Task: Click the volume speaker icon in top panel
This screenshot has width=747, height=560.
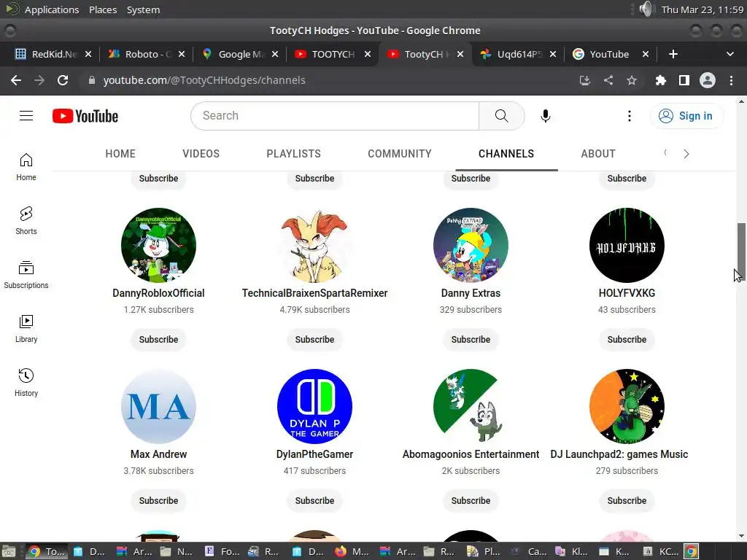Action: 646,9
